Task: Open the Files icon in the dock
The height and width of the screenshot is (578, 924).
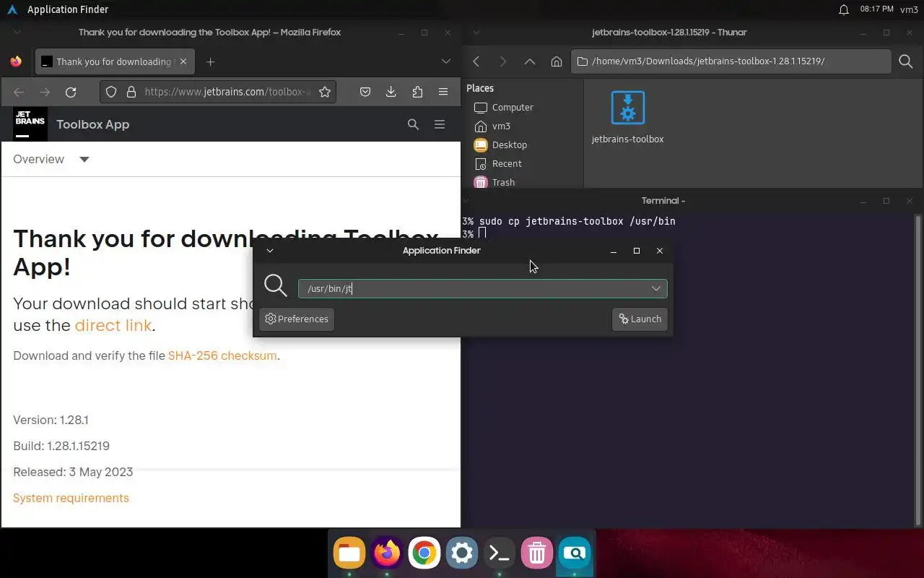Action: click(349, 553)
